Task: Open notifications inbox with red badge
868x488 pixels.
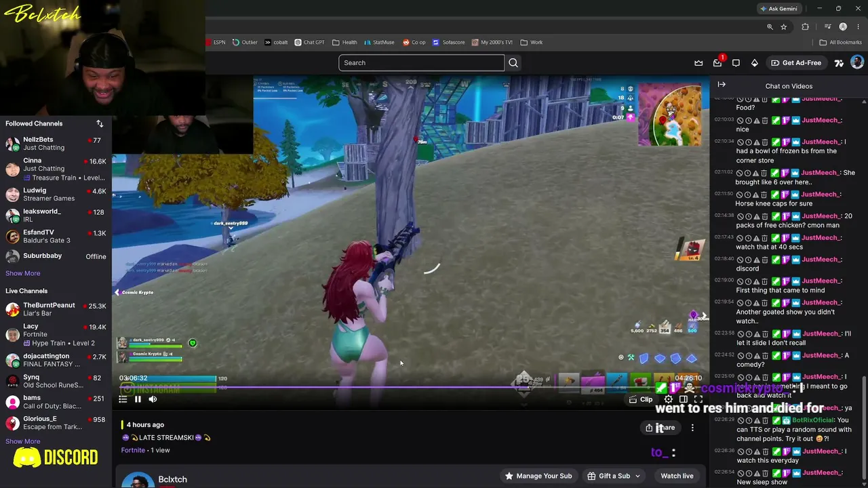Action: point(717,63)
